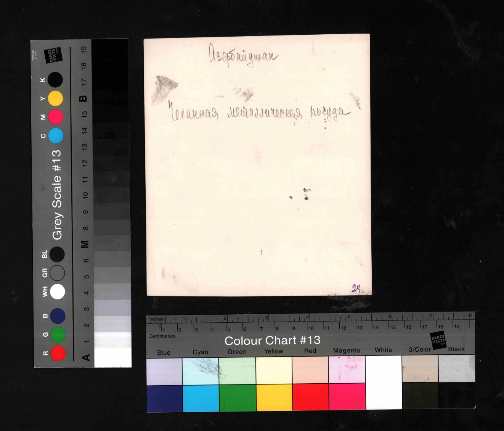
Task: Click the handwritten word Азербайджан
Action: pyautogui.click(x=243, y=56)
